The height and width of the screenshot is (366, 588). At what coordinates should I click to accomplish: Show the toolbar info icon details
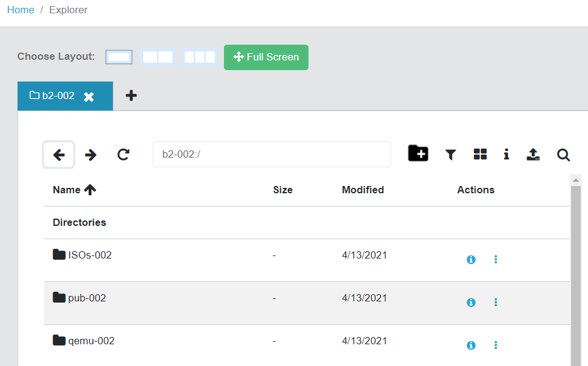coord(507,154)
